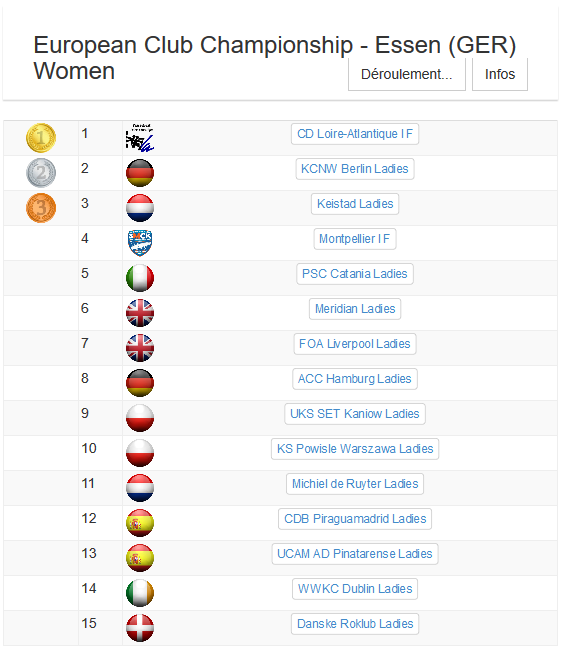Screen dimensions: 565x671
Task: Click the gold medal icon for rank 1
Action: 41,138
